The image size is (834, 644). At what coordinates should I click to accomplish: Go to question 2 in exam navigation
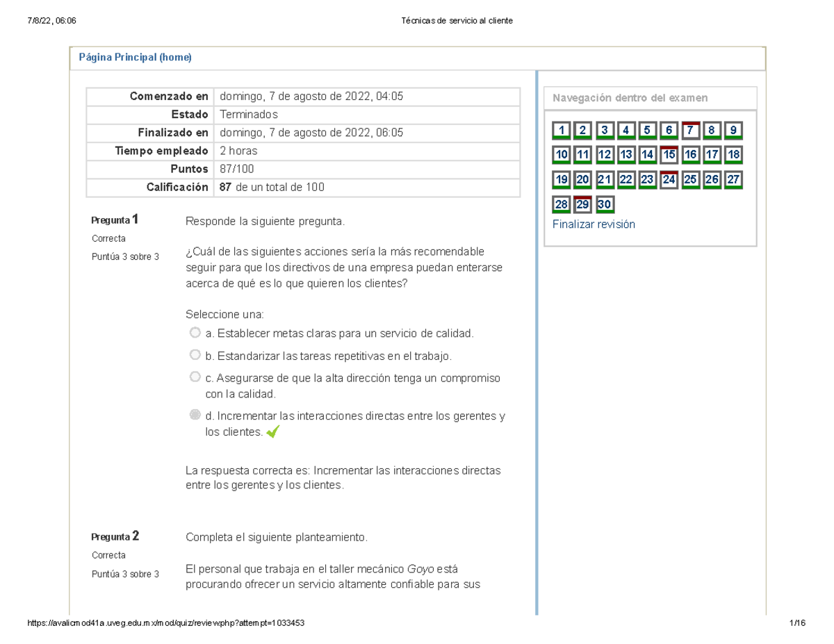[x=583, y=130]
